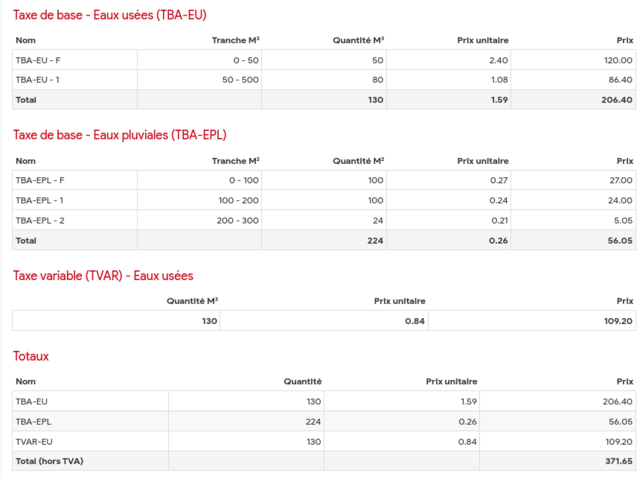Select the TBA-EPL - F row name
Viewport: 640px width, 479px height.
click(40, 180)
